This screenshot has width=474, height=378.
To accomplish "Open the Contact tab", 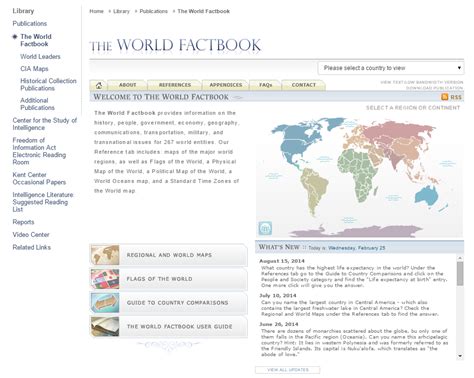I will 304,85.
